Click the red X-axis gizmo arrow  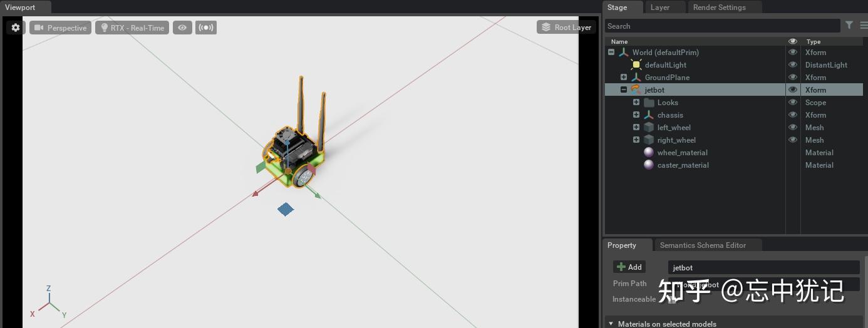(256, 194)
